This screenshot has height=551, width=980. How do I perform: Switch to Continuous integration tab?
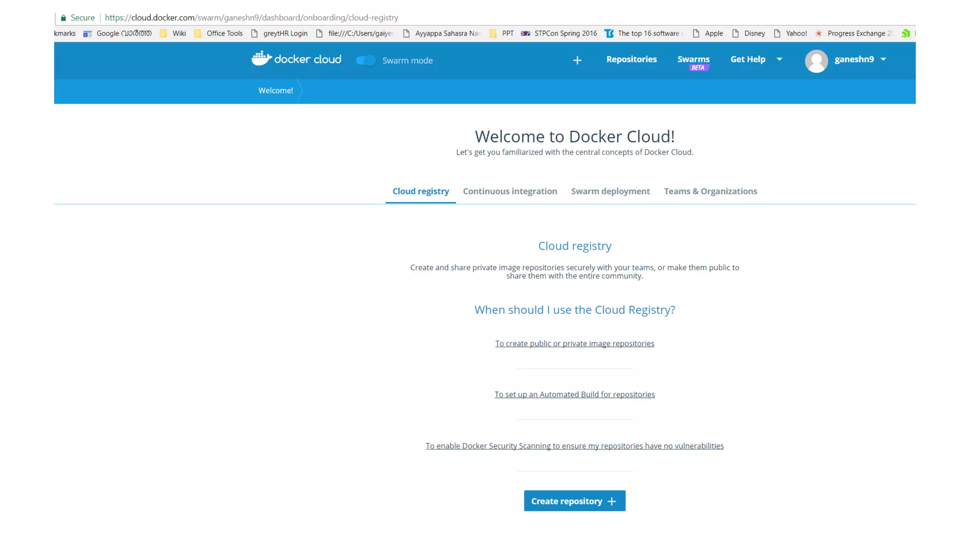510,191
